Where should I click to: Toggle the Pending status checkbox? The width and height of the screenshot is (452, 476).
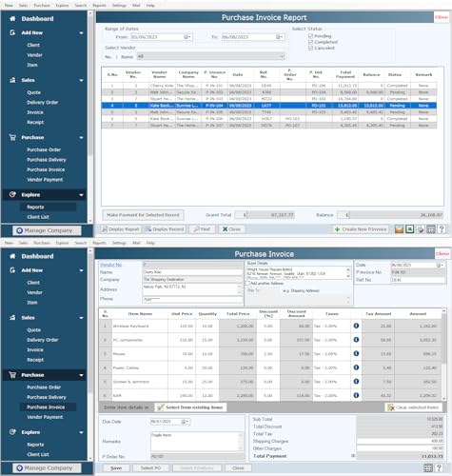click(x=310, y=36)
